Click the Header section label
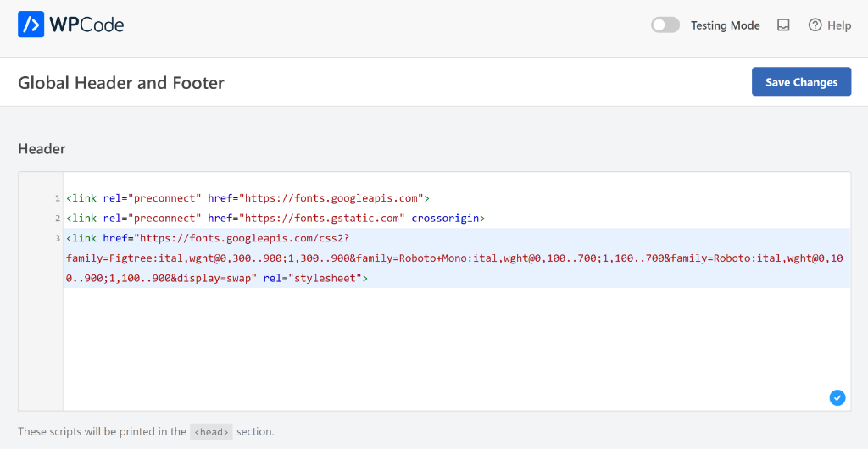Image resolution: width=868 pixels, height=449 pixels. point(42,149)
